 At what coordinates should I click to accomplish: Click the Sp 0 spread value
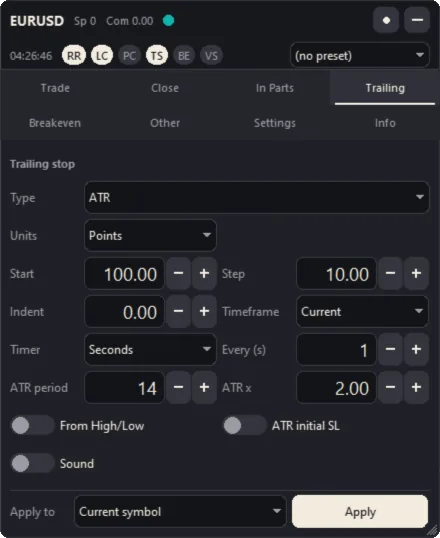coord(85,21)
